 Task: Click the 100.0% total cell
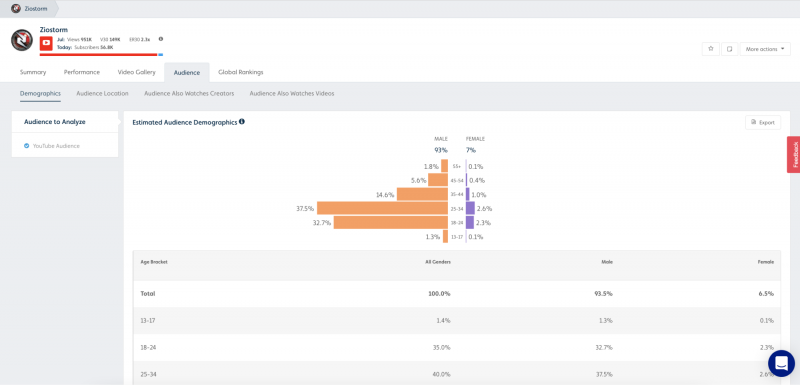coord(439,294)
